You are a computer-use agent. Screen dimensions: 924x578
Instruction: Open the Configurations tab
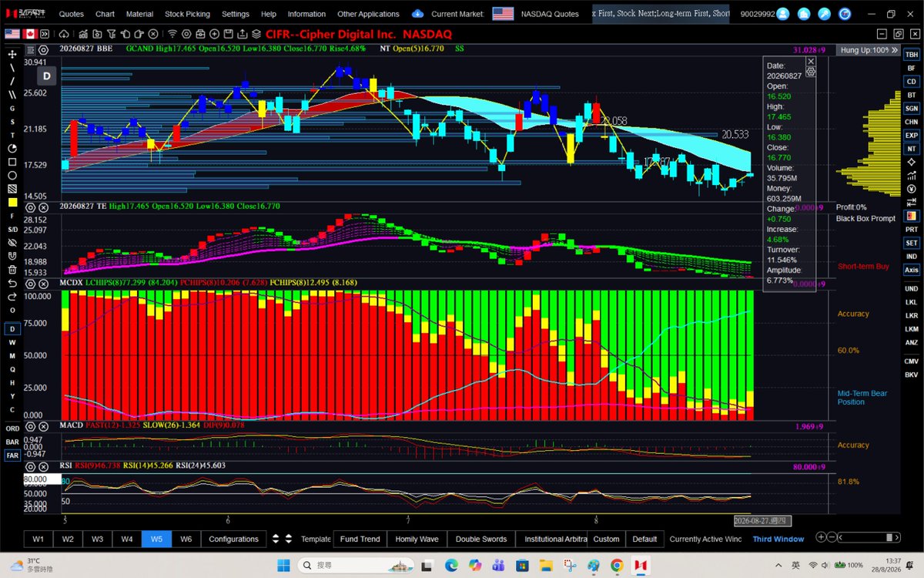[x=233, y=539]
